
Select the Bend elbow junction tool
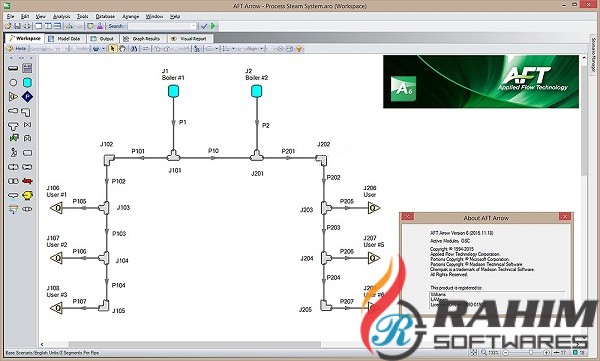click(26, 112)
